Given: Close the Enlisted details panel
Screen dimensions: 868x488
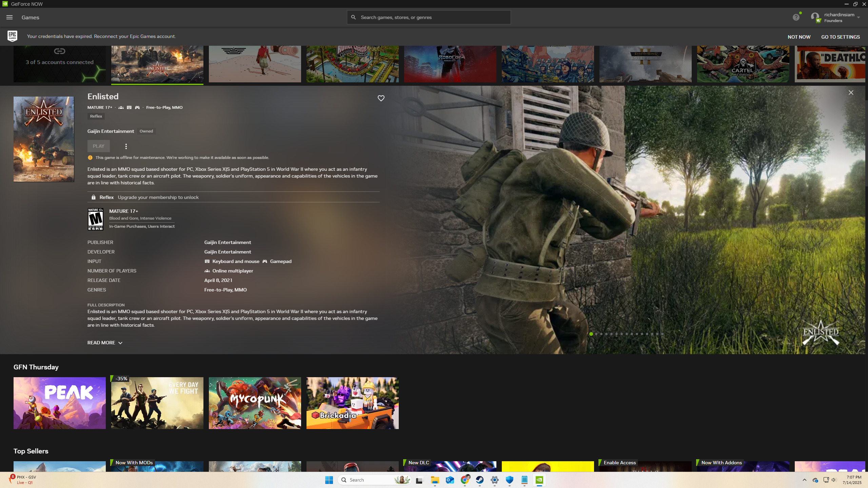Looking at the screenshot, I should coord(851,93).
